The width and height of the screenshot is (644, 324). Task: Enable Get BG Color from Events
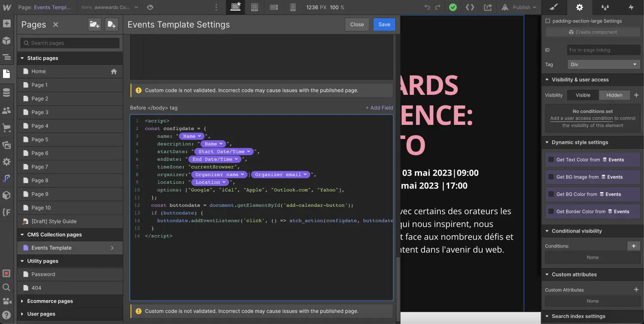(551, 194)
